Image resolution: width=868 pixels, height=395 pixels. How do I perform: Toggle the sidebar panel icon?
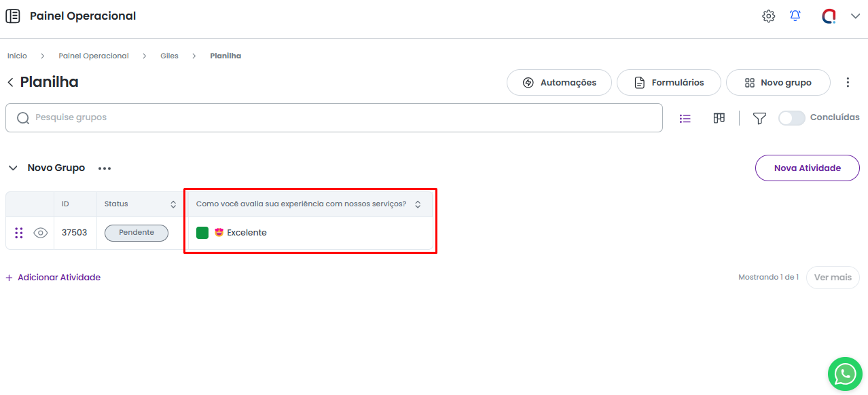tap(13, 16)
